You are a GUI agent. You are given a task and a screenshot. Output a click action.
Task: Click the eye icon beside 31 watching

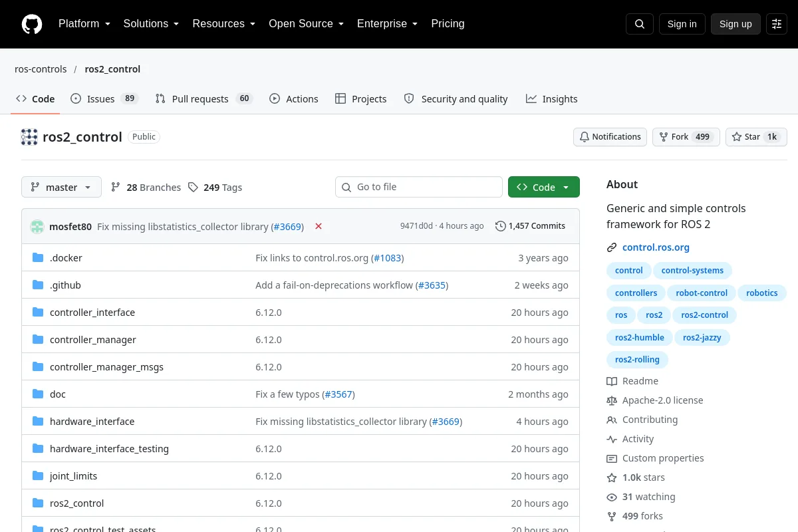tap(612, 497)
